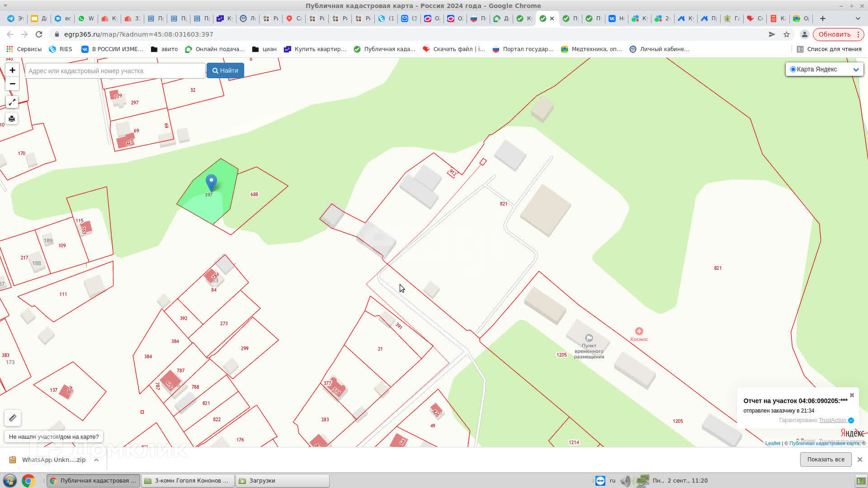Click the TrustAction link in notification
This screenshot has height=488, width=868.
[x=832, y=420]
